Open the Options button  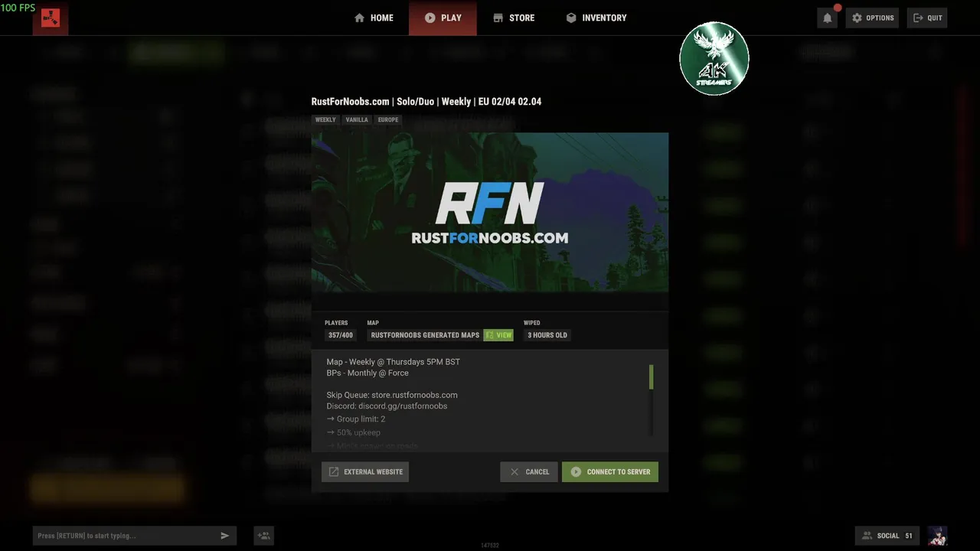pyautogui.click(x=872, y=18)
